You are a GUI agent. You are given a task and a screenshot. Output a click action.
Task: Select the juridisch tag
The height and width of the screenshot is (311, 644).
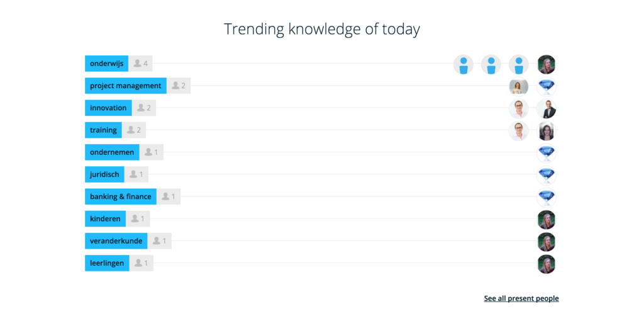[x=105, y=174]
